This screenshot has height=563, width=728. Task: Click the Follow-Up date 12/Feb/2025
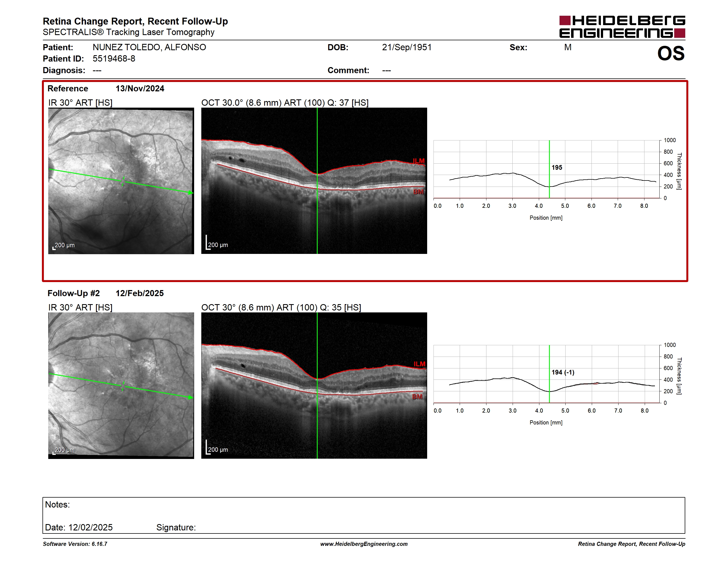click(140, 293)
